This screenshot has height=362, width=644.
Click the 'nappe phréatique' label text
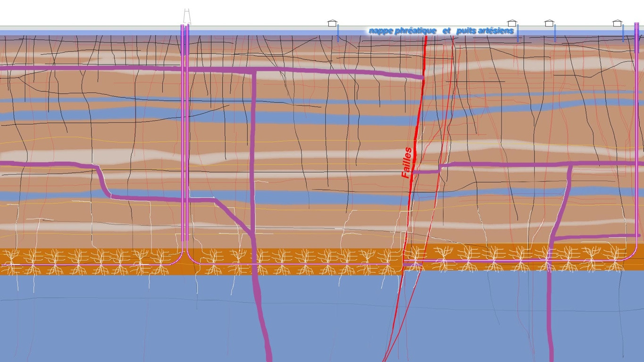click(x=402, y=31)
